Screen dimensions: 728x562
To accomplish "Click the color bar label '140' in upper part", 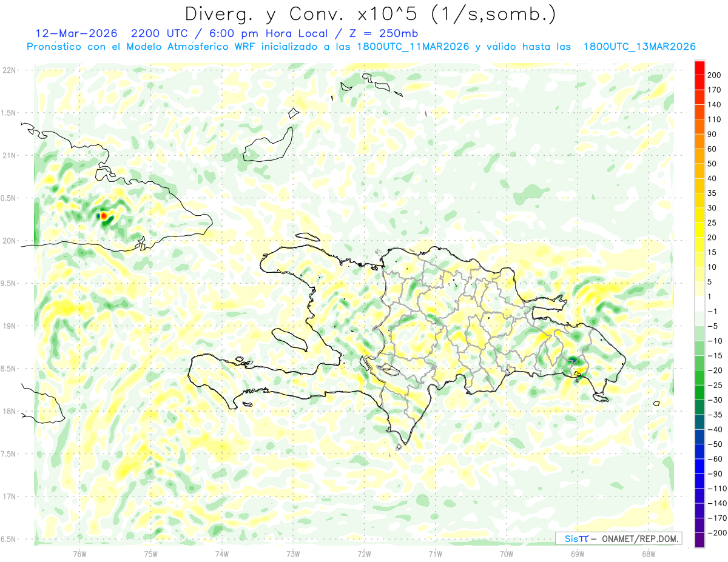I will pyautogui.click(x=714, y=105).
